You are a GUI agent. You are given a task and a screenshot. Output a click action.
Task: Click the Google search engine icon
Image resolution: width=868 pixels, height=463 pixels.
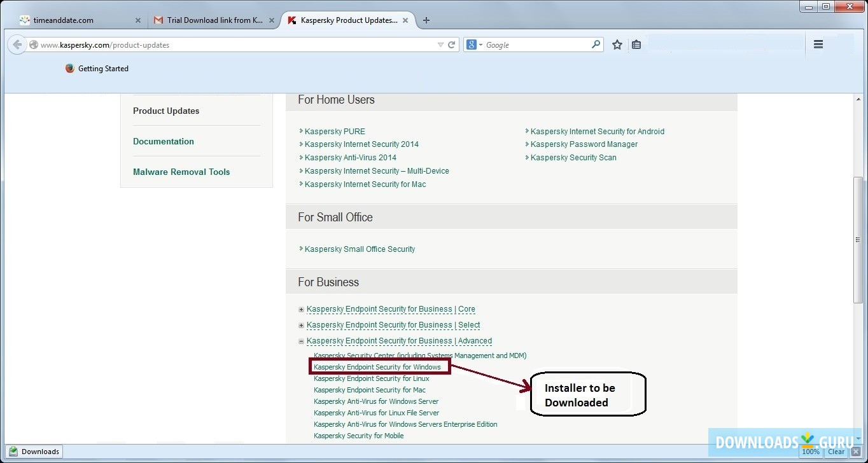[x=472, y=45]
